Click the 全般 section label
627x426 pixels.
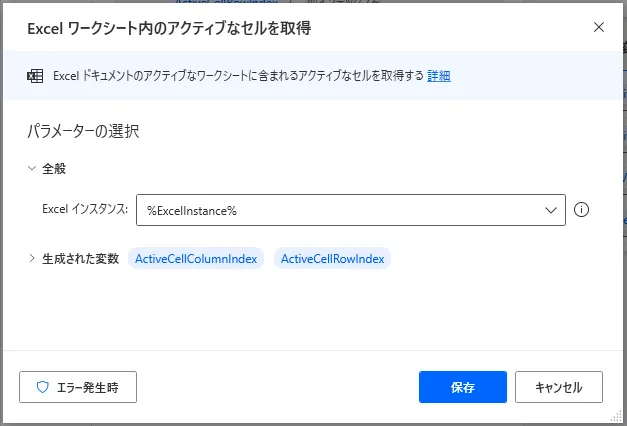[54, 169]
